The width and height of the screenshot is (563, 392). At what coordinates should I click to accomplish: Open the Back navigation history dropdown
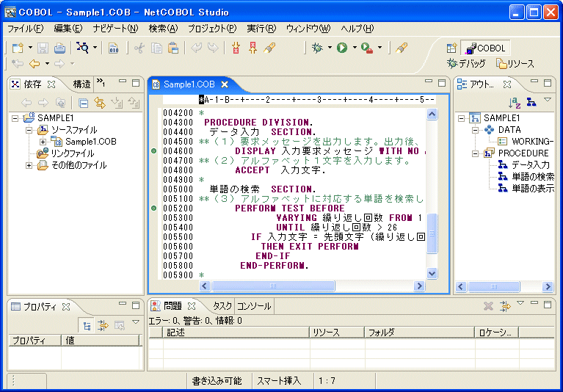47,64
